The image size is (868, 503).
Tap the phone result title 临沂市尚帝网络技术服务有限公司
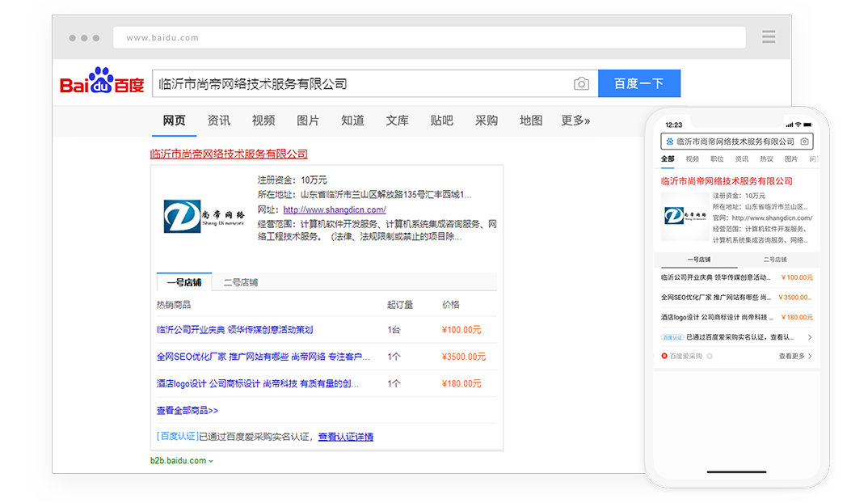click(727, 181)
